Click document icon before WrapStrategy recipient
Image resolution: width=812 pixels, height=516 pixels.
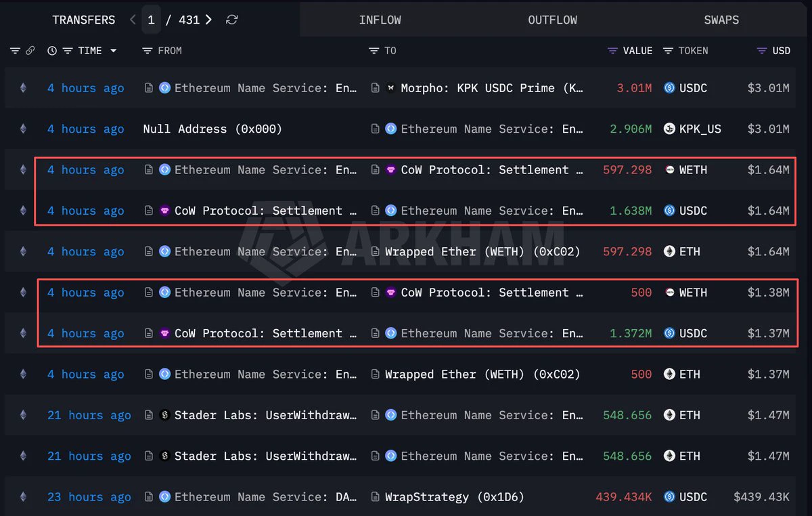pyautogui.click(x=376, y=497)
